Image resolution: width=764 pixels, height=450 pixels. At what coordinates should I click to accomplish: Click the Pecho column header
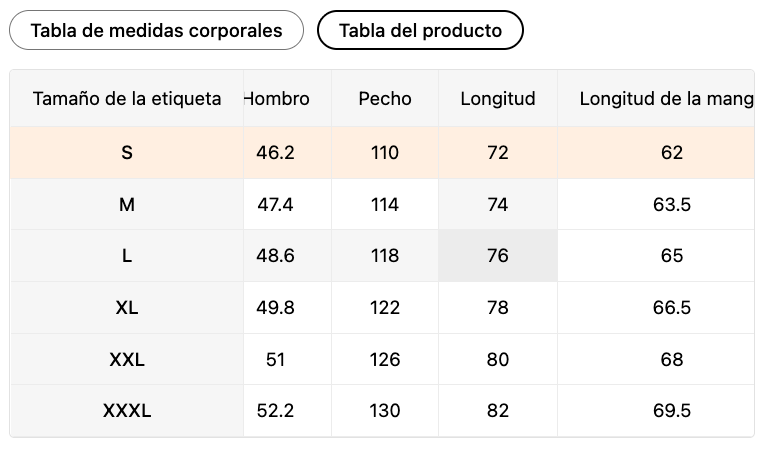(385, 99)
